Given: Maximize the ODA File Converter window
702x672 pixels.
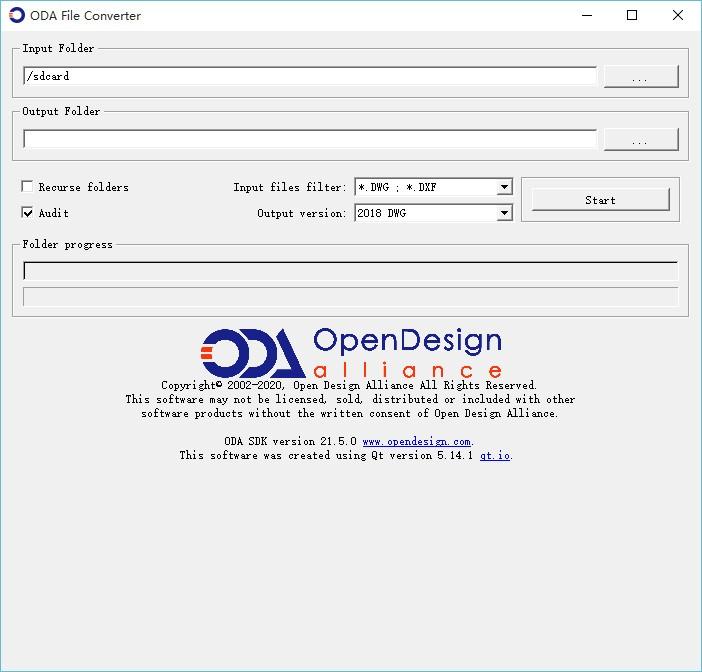Looking at the screenshot, I should (632, 15).
